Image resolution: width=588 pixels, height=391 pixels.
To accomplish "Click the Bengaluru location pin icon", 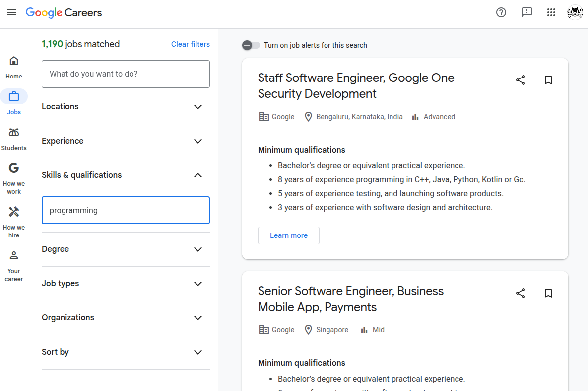I will [x=308, y=117].
